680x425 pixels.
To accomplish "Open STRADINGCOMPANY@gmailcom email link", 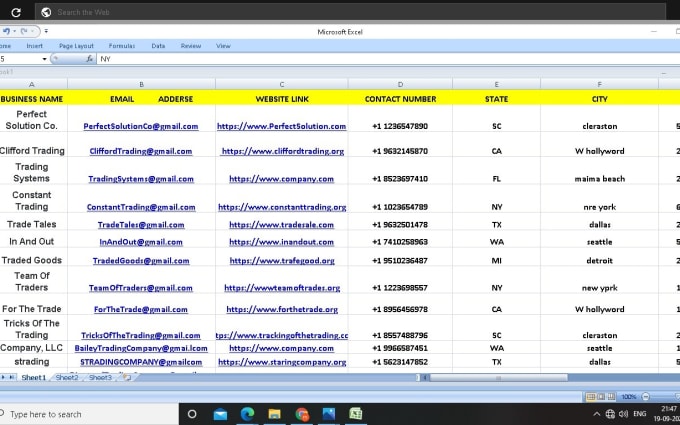I will [141, 362].
